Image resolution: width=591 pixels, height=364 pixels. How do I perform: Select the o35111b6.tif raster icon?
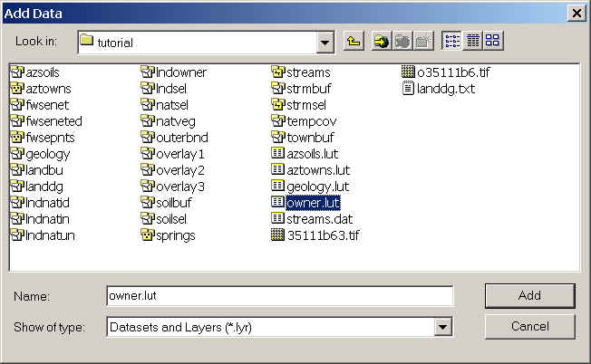[x=409, y=72]
